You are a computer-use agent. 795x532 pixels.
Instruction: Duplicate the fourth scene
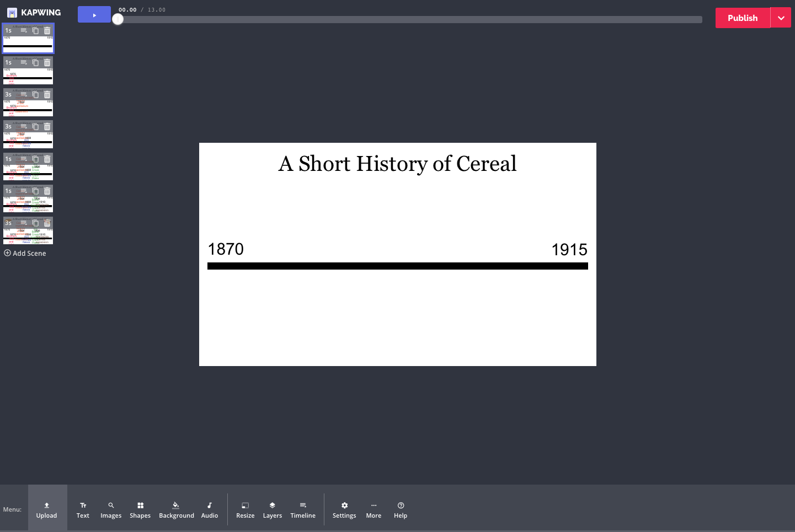[x=35, y=127]
